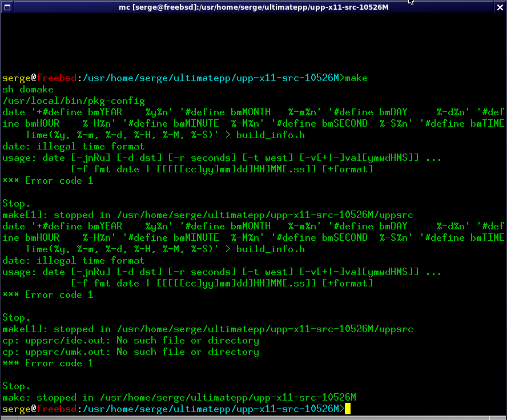Click the first 'make[1]: stopped in' line
Image resolution: width=507 pixels, height=420 pixels.
[x=208, y=215]
